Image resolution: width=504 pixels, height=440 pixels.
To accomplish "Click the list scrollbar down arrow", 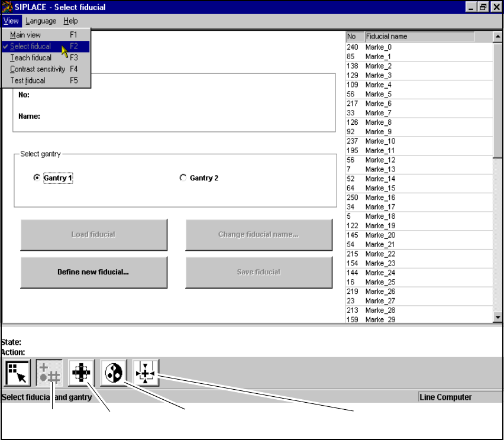I will click(497, 317).
